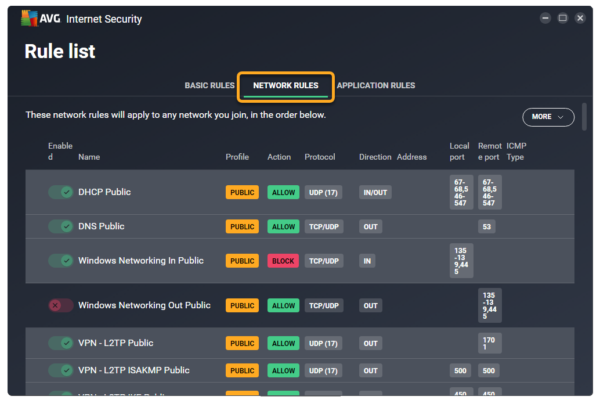Open the Application Rules tab
The image size is (600, 400).
click(x=376, y=86)
